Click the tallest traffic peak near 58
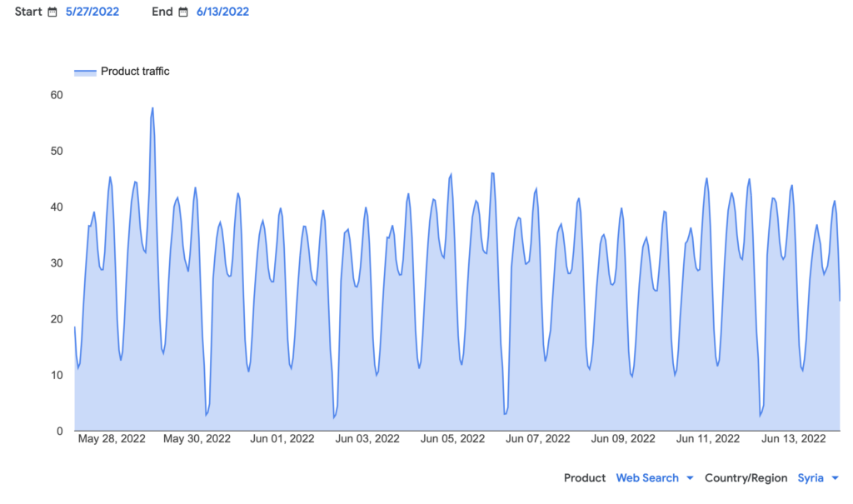This screenshot has height=504, width=853. click(152, 108)
